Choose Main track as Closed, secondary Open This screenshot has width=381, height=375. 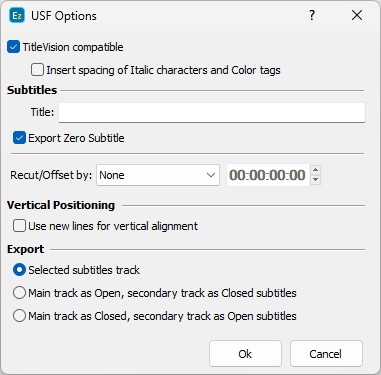(x=19, y=316)
